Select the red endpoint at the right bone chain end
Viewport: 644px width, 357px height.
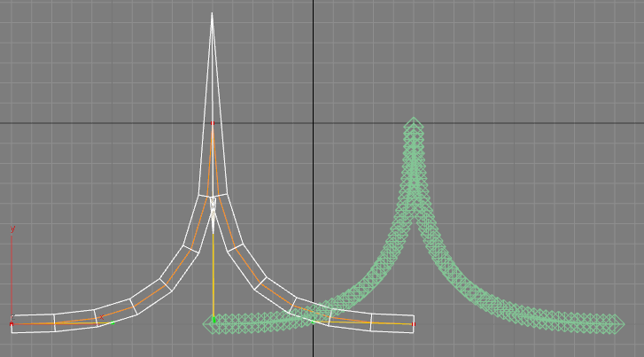tap(414, 324)
